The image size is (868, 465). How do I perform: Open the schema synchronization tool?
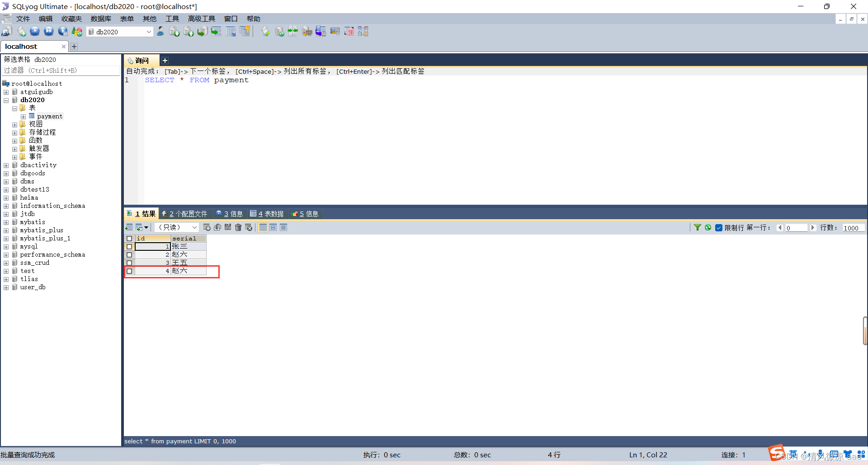[x=293, y=31]
